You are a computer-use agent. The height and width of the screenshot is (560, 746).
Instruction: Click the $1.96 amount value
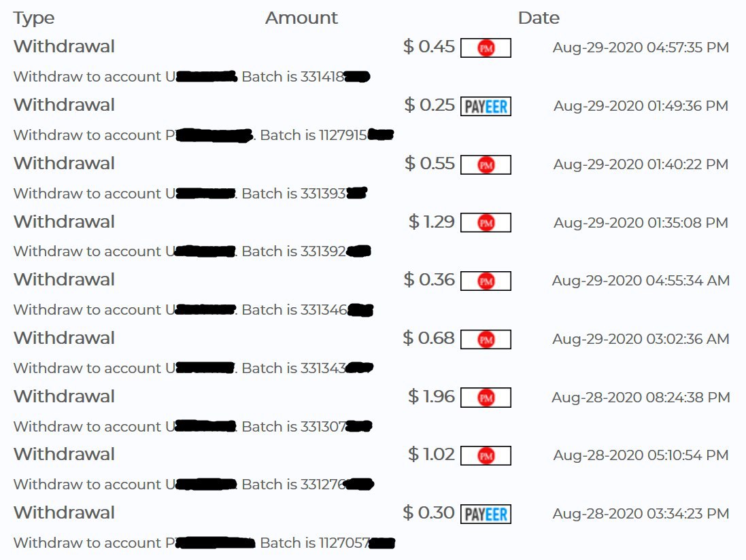(x=431, y=397)
